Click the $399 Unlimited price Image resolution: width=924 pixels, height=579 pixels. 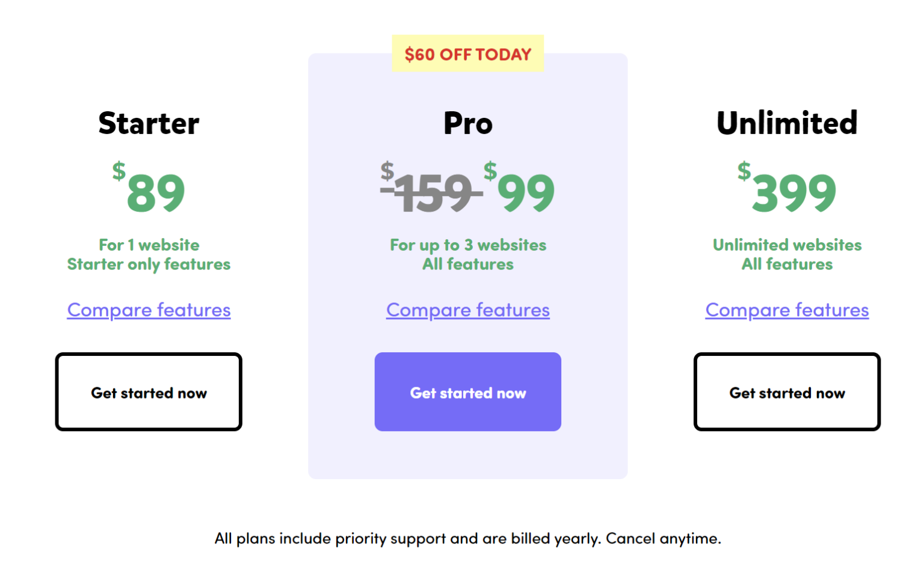point(793,192)
